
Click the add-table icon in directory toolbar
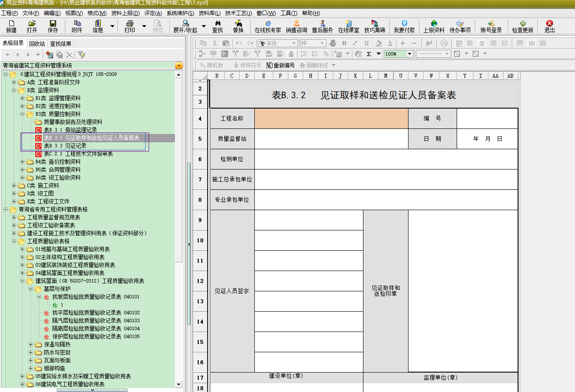(49, 55)
